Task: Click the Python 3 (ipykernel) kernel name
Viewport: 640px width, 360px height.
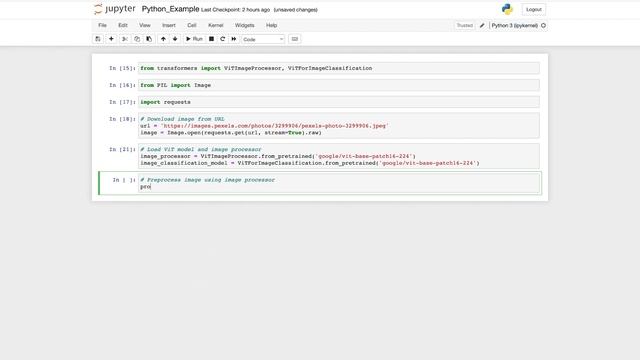Action: 514,25
